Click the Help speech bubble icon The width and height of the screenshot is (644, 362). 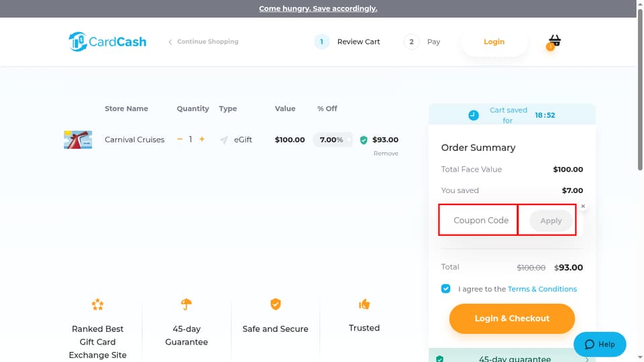pos(590,344)
